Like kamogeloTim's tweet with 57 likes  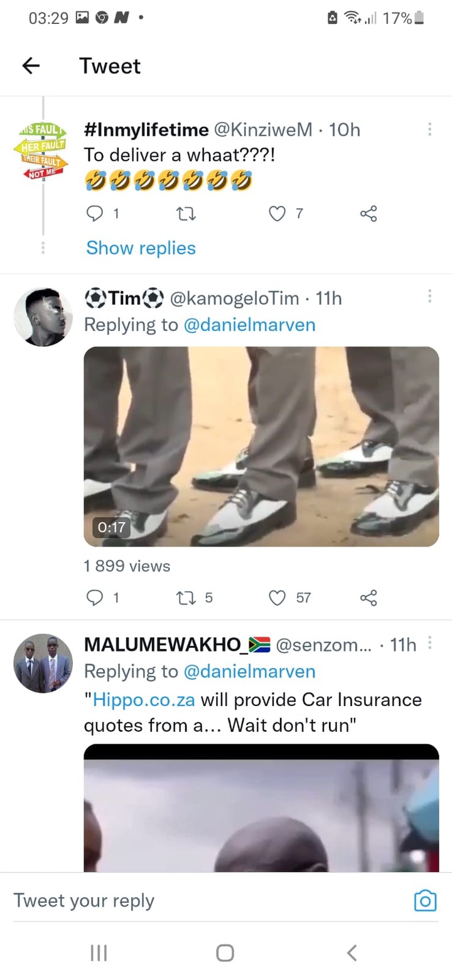pyautogui.click(x=277, y=598)
